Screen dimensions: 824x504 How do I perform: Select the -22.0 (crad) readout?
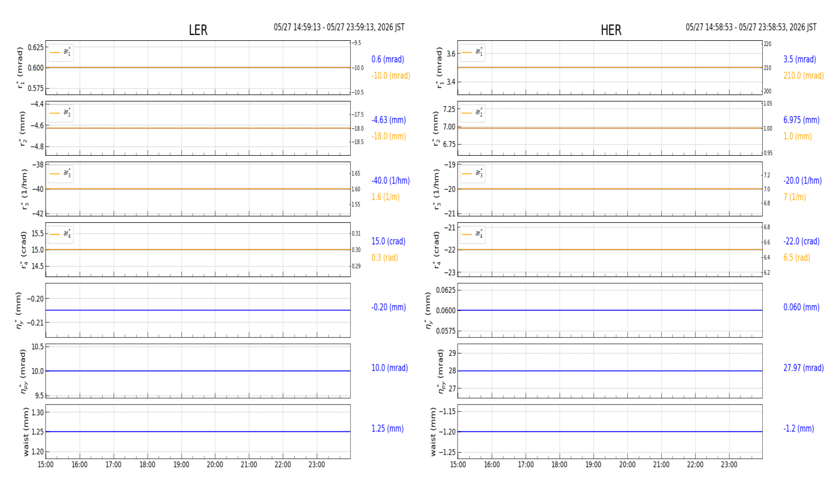[x=801, y=242]
